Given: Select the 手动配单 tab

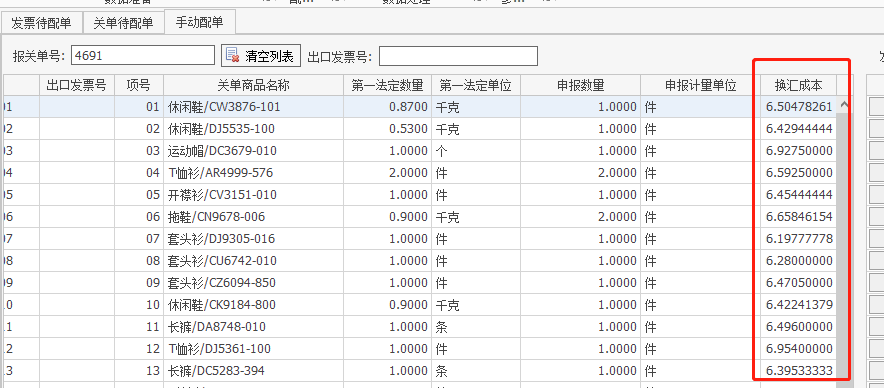Looking at the screenshot, I should (x=200, y=23).
